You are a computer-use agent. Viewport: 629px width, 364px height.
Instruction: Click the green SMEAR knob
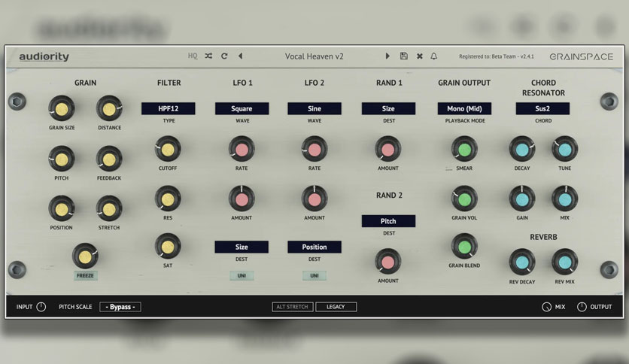click(x=464, y=149)
